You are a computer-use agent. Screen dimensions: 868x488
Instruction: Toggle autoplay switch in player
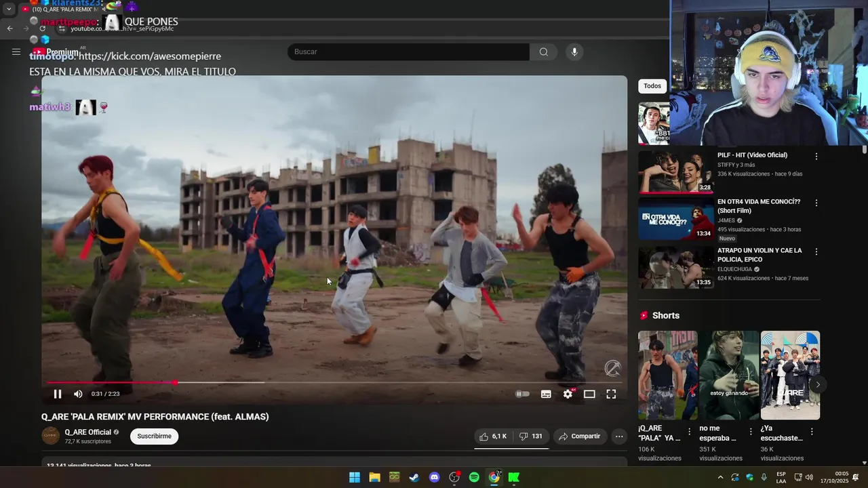pos(522,394)
